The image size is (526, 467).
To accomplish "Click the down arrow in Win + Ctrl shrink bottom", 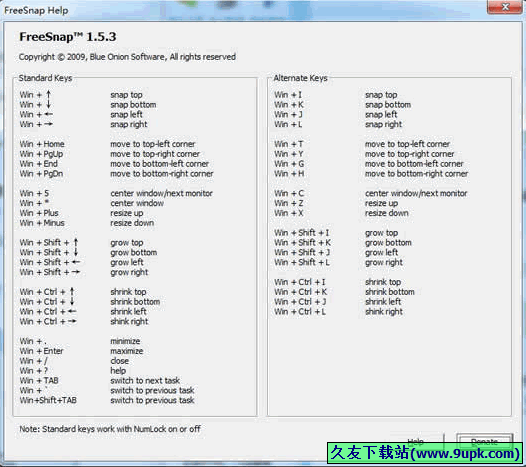I will coord(72,301).
